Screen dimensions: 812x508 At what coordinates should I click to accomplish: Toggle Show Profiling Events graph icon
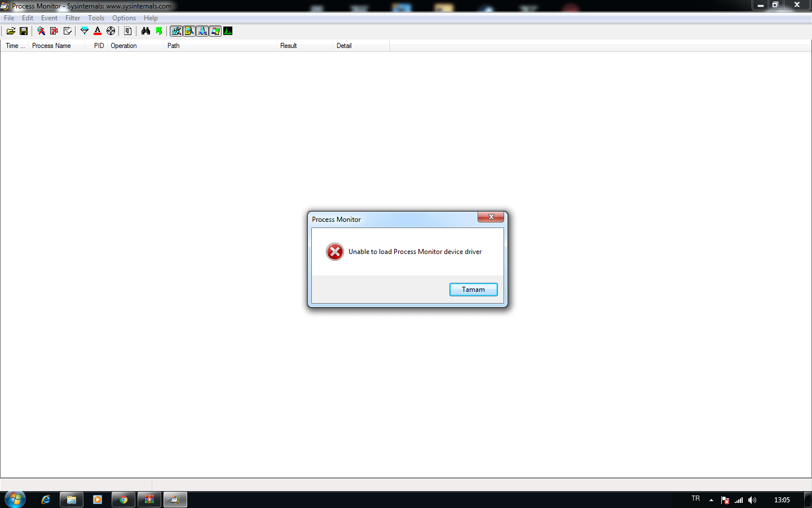[x=228, y=31]
